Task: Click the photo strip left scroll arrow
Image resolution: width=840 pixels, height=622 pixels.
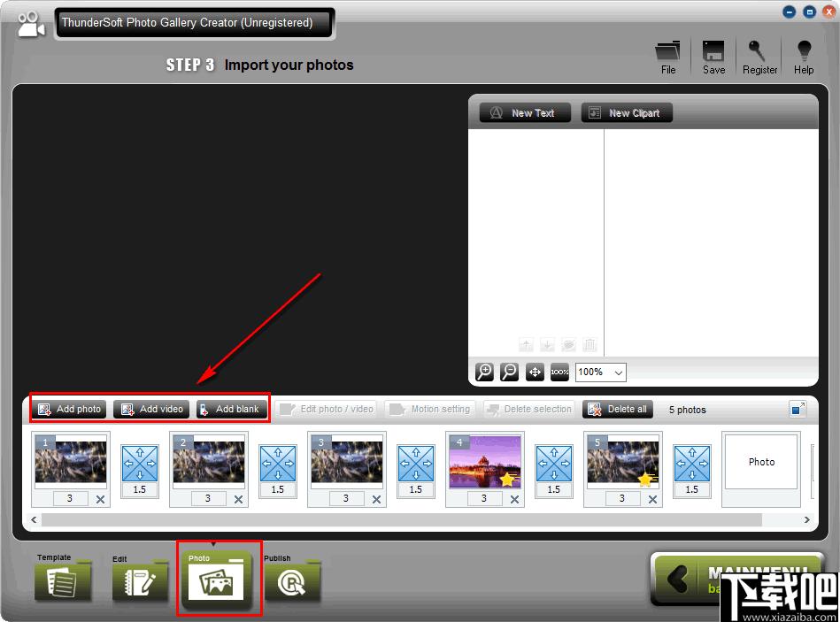Action: click(x=34, y=519)
